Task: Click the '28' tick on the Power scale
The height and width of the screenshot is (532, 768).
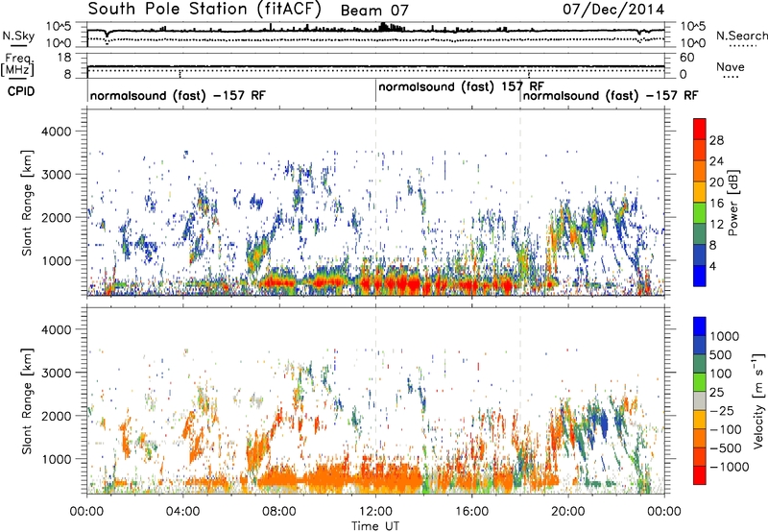Action: [716, 140]
